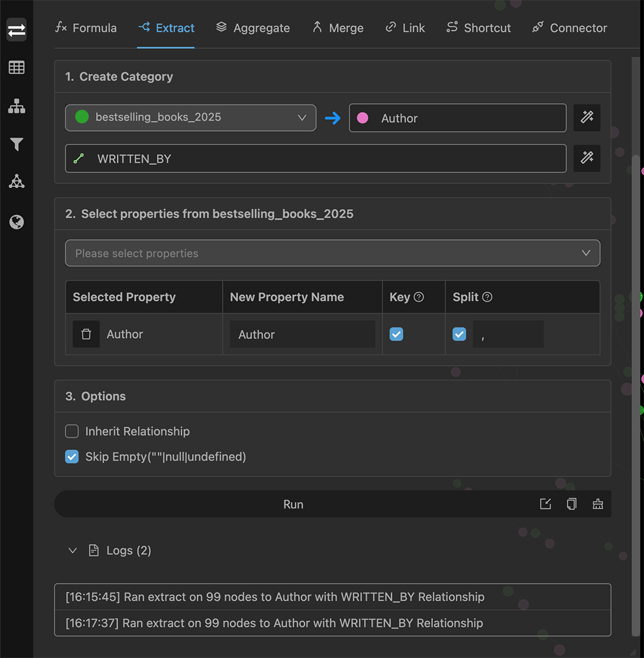
Task: Select the table view icon in the sidebar
Action: point(16,67)
